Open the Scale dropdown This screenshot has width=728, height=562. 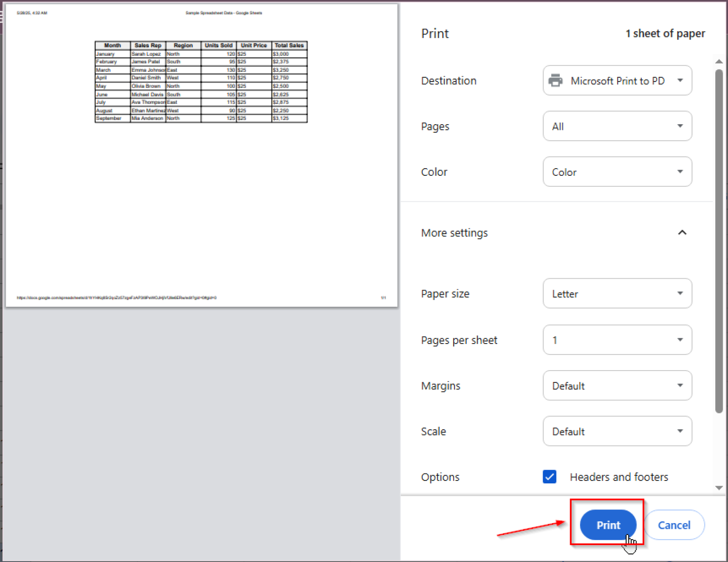click(x=616, y=431)
